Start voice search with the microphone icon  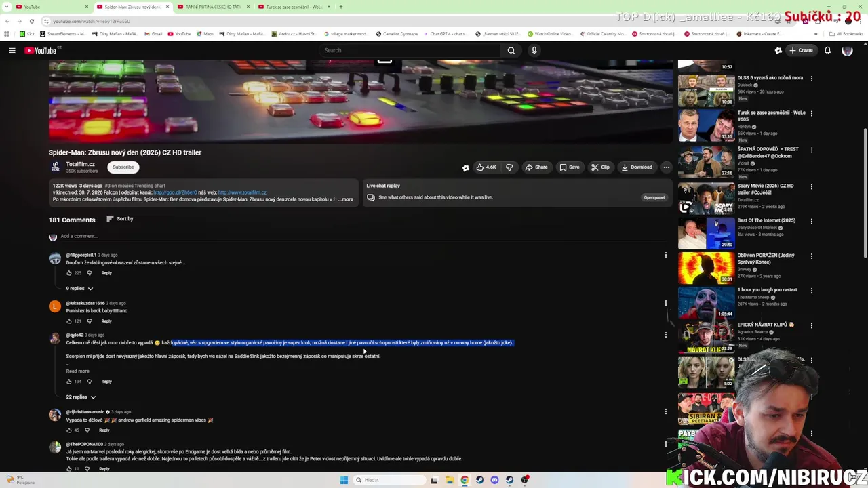[x=534, y=50]
